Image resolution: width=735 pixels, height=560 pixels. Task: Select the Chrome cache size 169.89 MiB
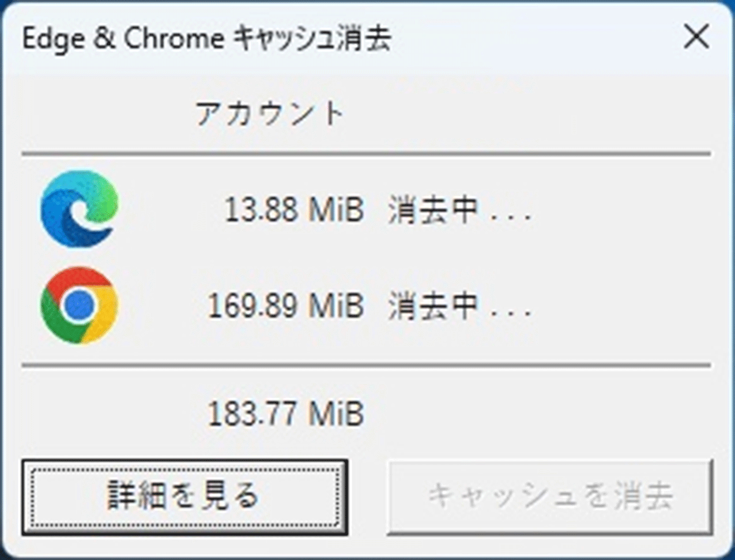285,306
